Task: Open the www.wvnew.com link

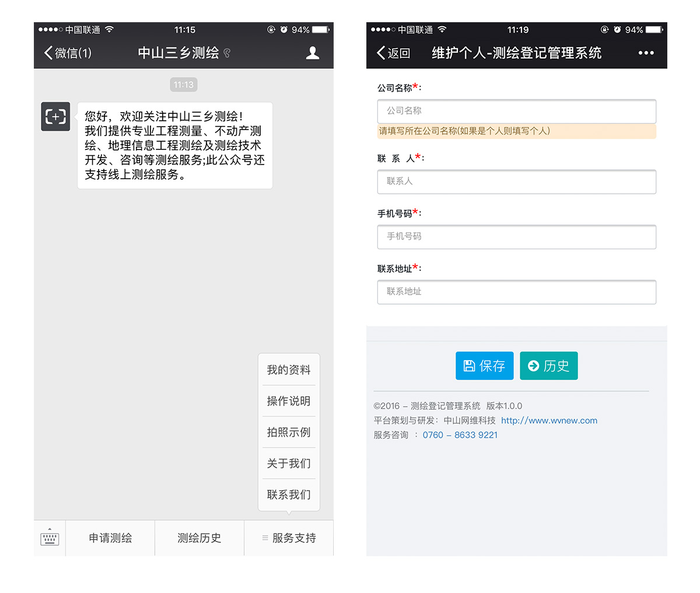Action: (x=549, y=421)
